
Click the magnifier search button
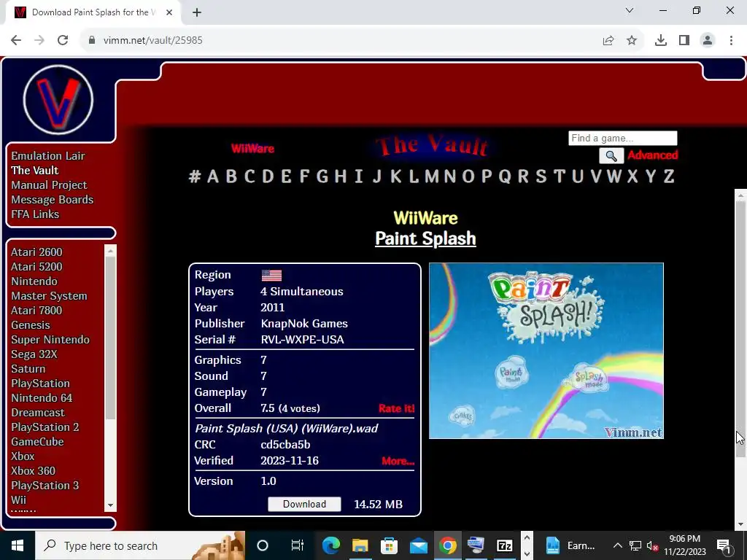coord(611,156)
